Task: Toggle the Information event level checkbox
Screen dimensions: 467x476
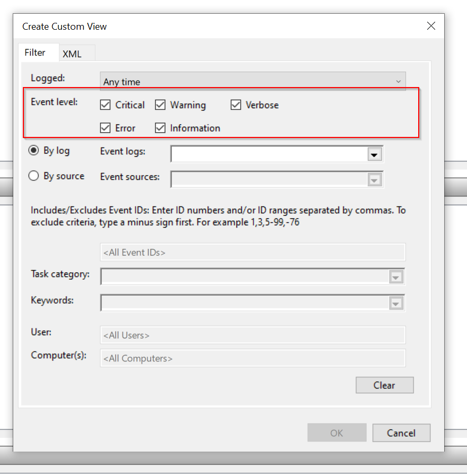Action: point(160,128)
